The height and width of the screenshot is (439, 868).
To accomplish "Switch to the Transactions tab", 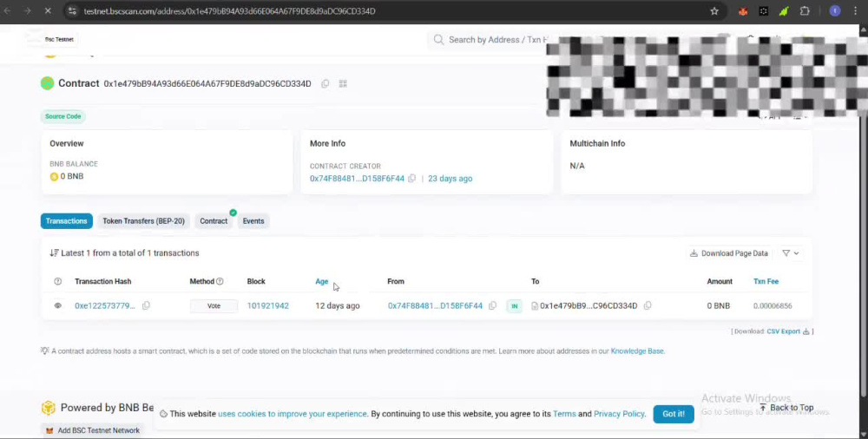I will (x=67, y=221).
